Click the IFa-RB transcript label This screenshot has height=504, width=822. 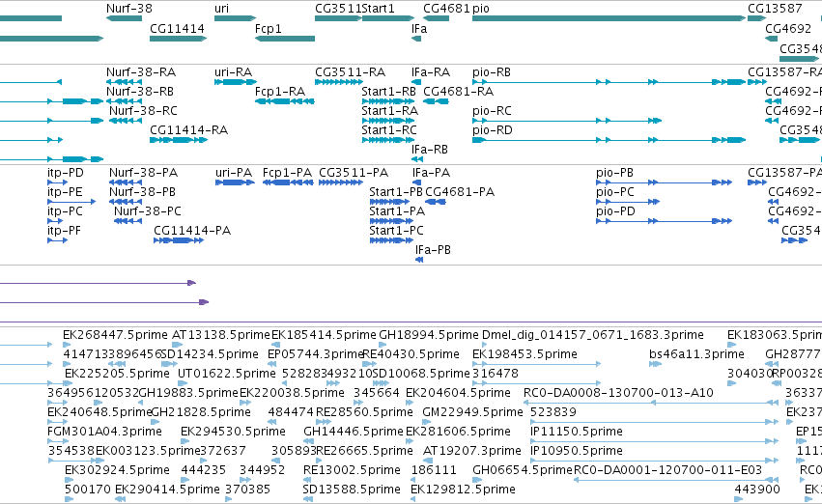click(x=430, y=150)
